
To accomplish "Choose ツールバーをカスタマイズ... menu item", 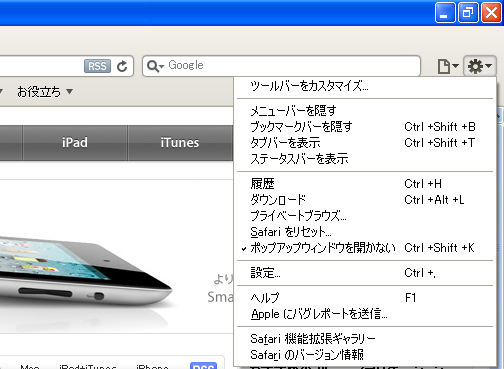I will 364,86.
